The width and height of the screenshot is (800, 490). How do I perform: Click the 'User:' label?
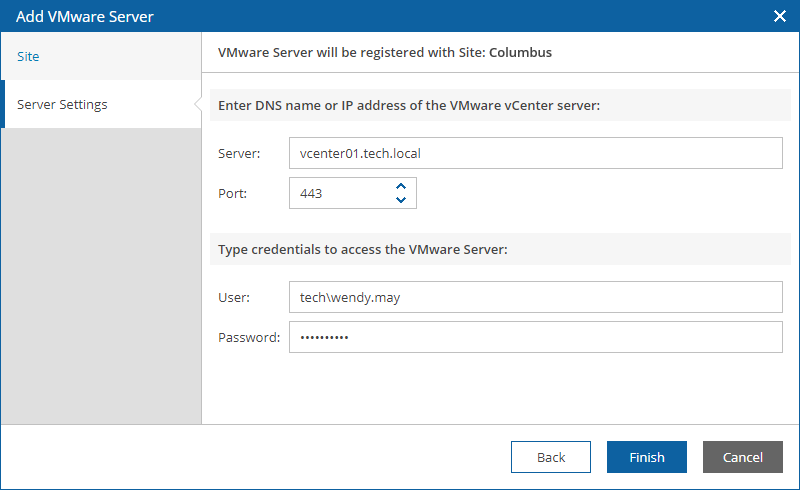click(x=234, y=298)
